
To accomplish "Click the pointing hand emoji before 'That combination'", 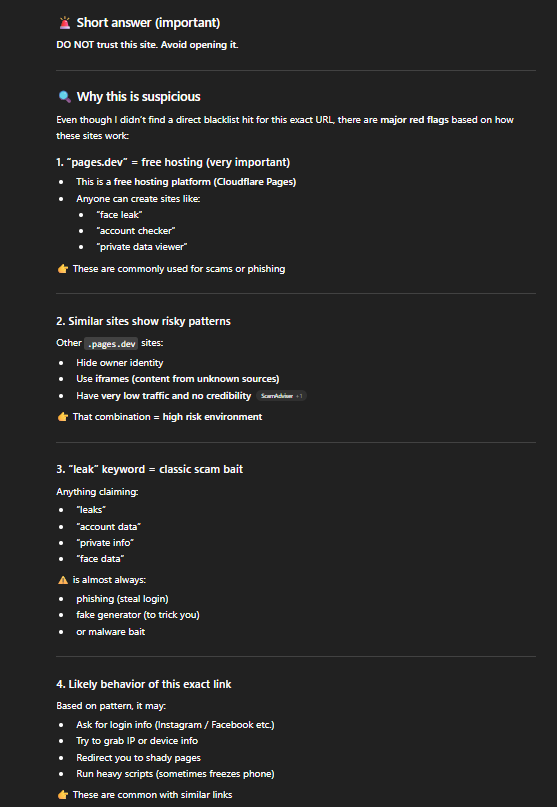I will click(63, 417).
